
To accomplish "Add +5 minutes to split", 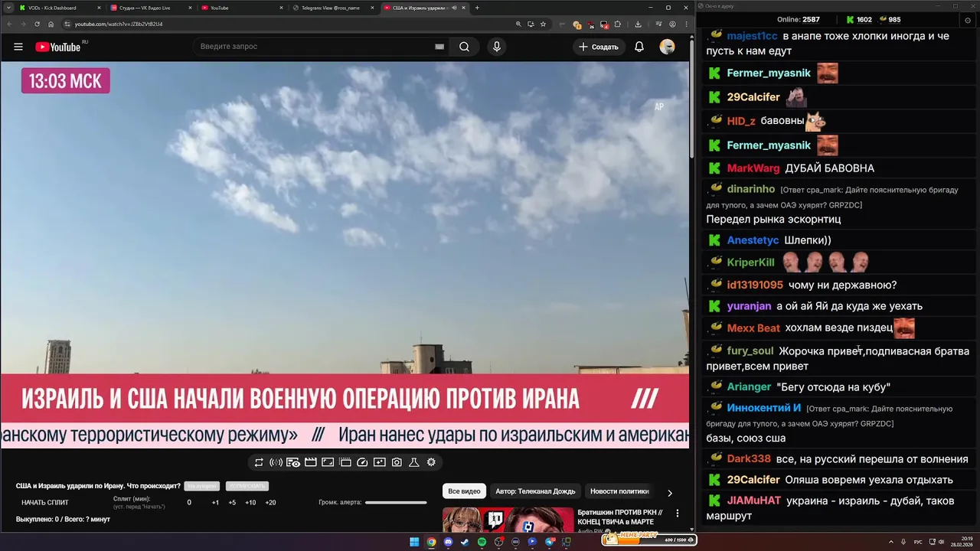I will point(232,503).
